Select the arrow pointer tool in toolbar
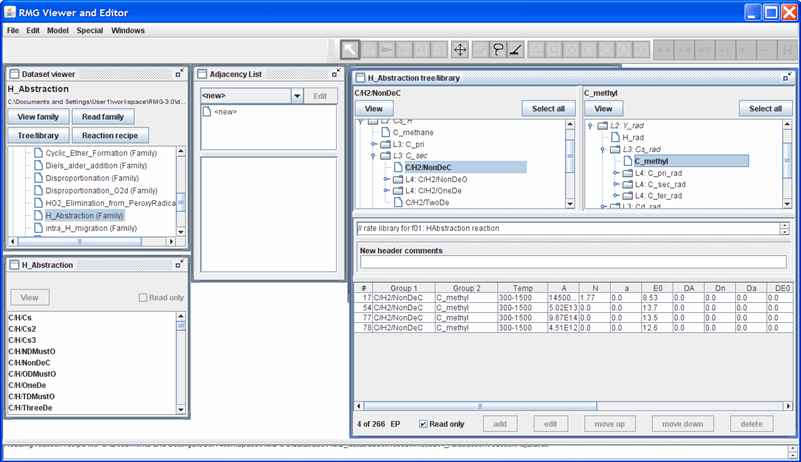This screenshot has width=801, height=462. click(350, 50)
